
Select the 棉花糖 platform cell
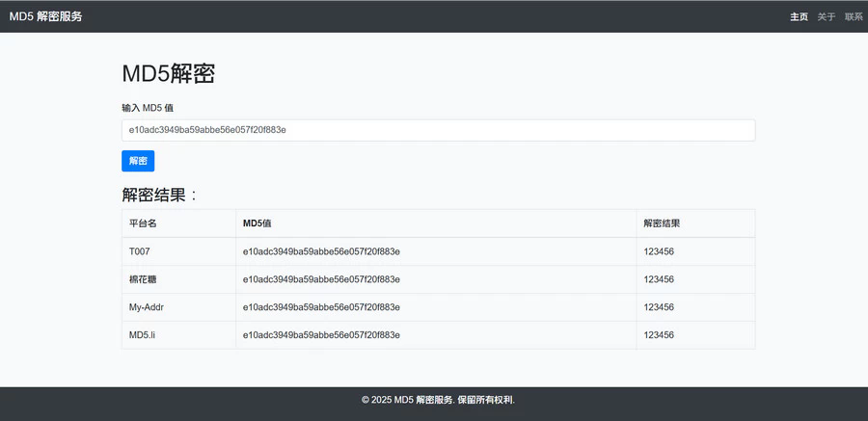pos(143,279)
